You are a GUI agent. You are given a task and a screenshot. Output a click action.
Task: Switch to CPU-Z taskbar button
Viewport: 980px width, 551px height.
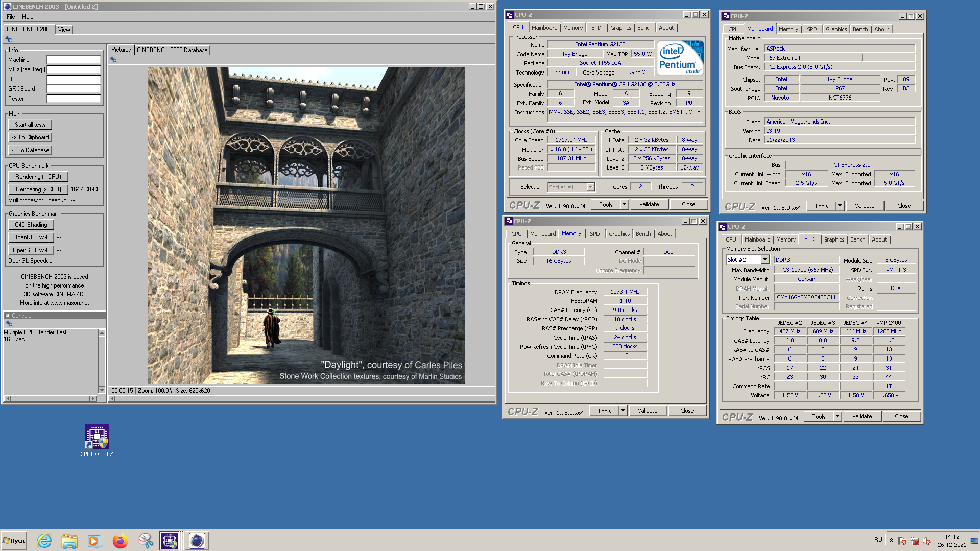pos(170,540)
